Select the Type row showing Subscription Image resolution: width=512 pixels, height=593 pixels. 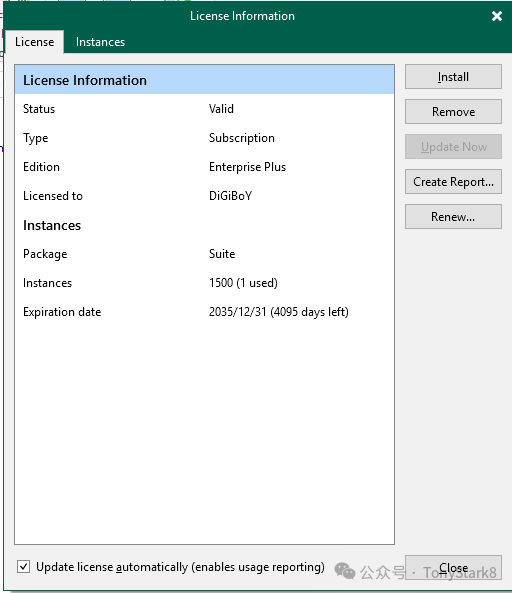pyautogui.click(x=204, y=138)
